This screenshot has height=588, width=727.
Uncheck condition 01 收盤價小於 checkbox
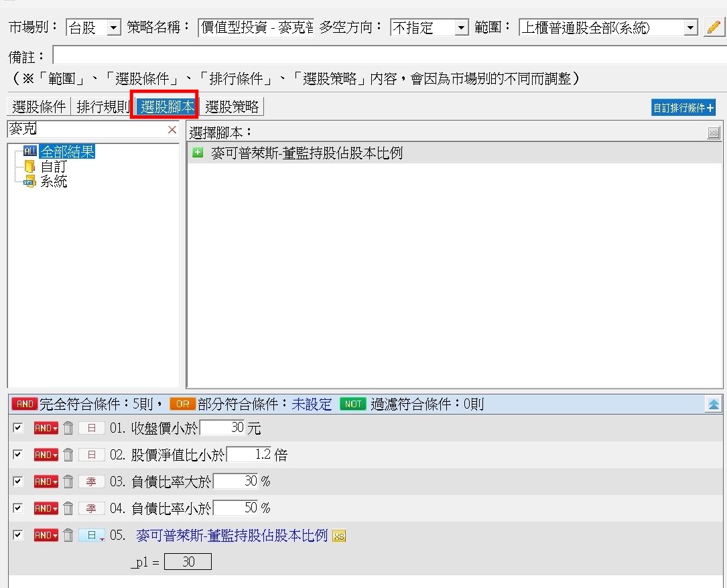pyautogui.click(x=18, y=428)
